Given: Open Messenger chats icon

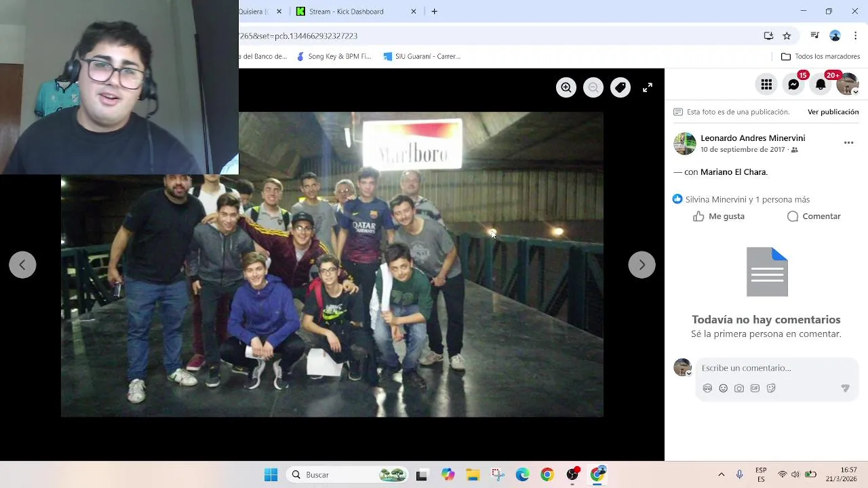Looking at the screenshot, I should 793,84.
